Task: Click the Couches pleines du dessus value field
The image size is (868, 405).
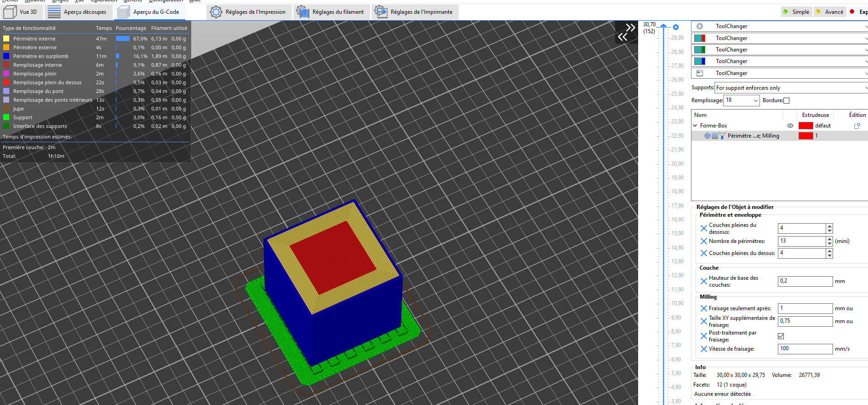Action: click(802, 253)
